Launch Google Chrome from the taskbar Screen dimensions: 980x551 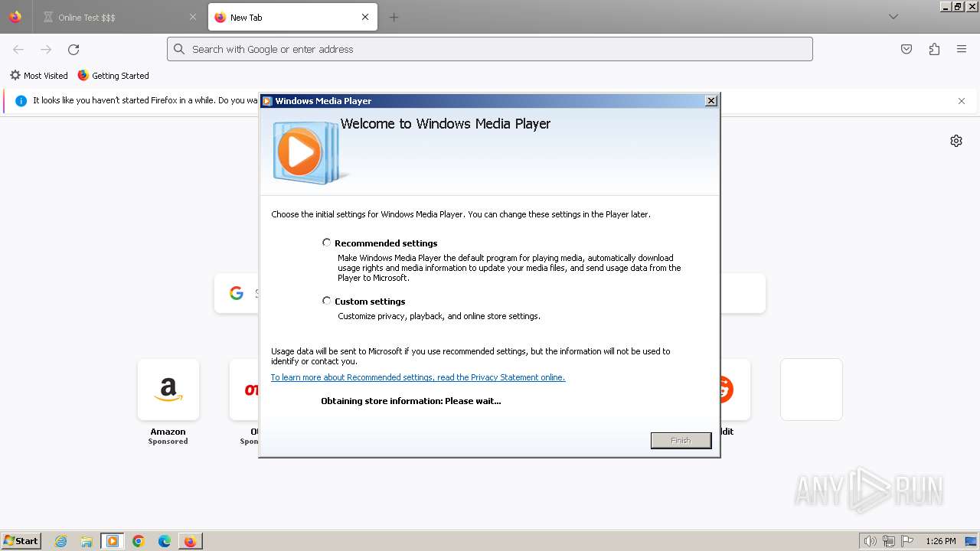(x=139, y=541)
